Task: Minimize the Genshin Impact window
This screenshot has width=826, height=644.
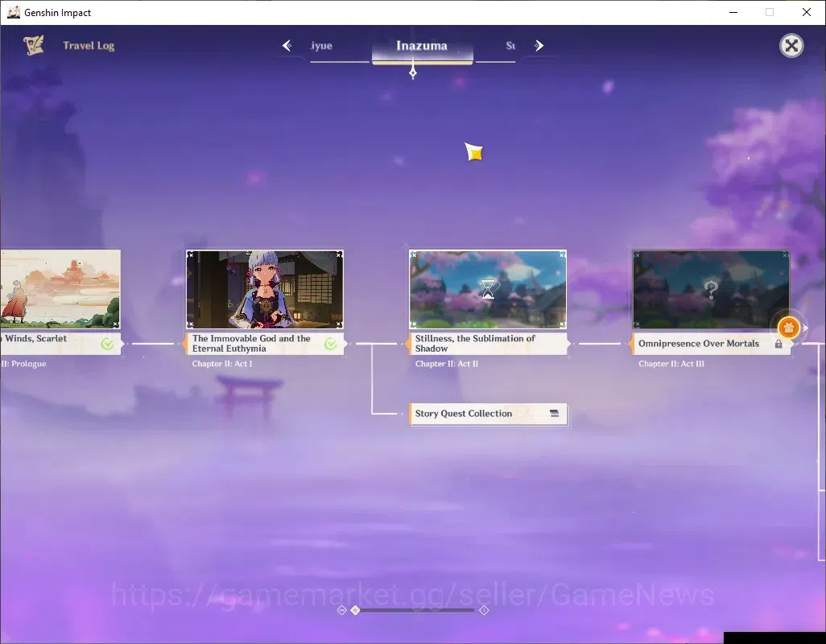Action: click(x=733, y=12)
